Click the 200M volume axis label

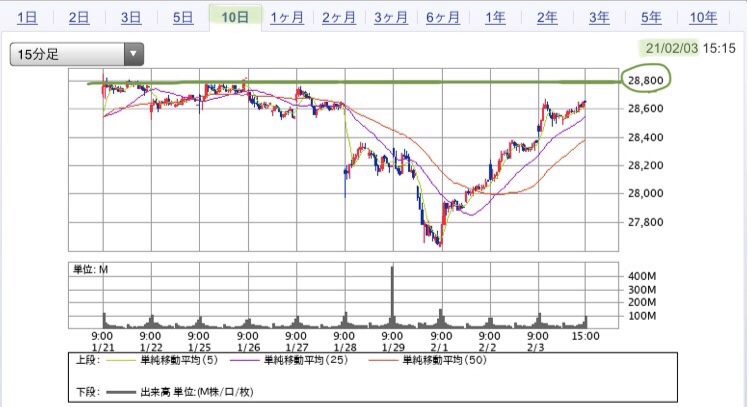point(642,302)
